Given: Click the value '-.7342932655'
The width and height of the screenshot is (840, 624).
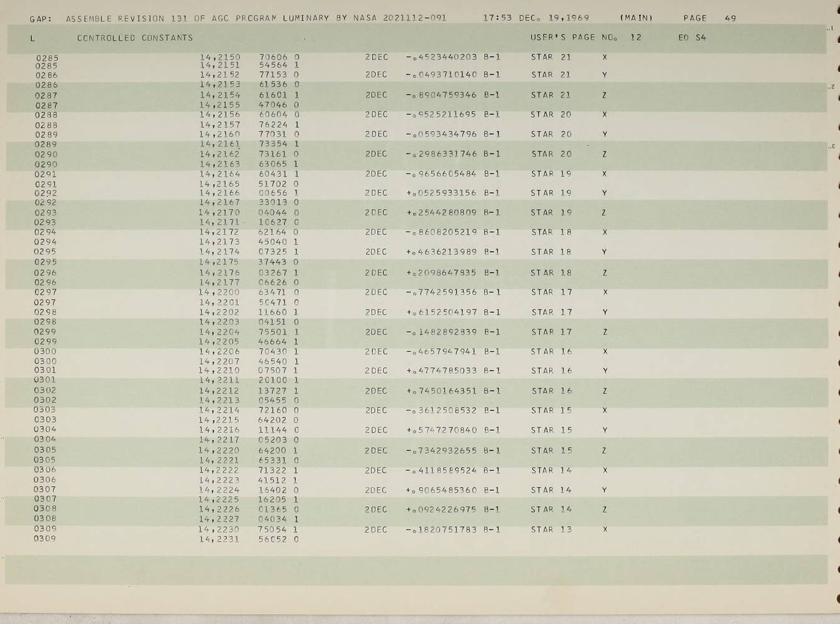Looking at the screenshot, I should (441, 451).
